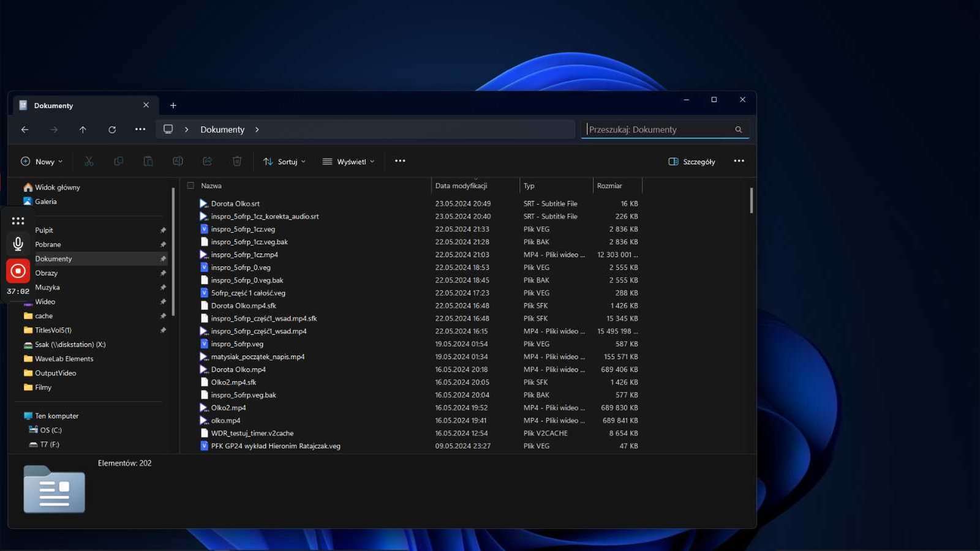Select file inspro_5ofrp_1cz.mp4
This screenshot has height=551, width=980.
pyautogui.click(x=244, y=255)
